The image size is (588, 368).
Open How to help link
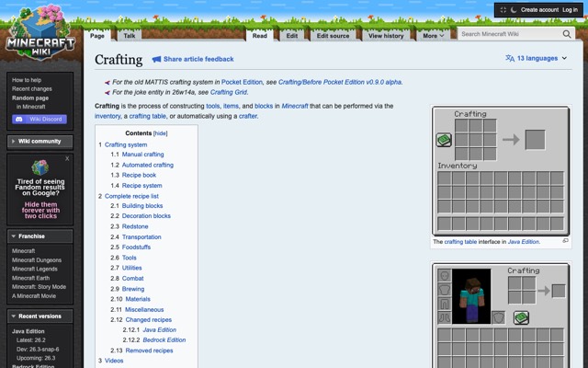click(27, 80)
